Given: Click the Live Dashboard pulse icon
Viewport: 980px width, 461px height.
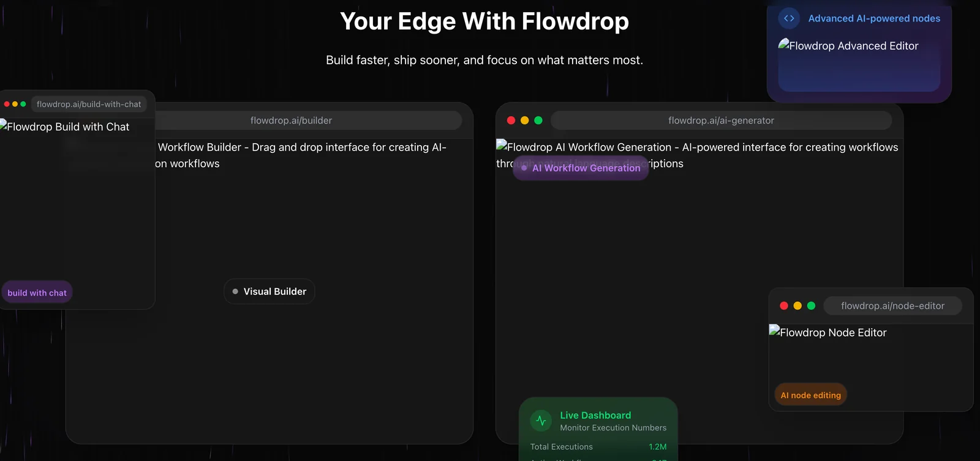Looking at the screenshot, I should tap(541, 421).
